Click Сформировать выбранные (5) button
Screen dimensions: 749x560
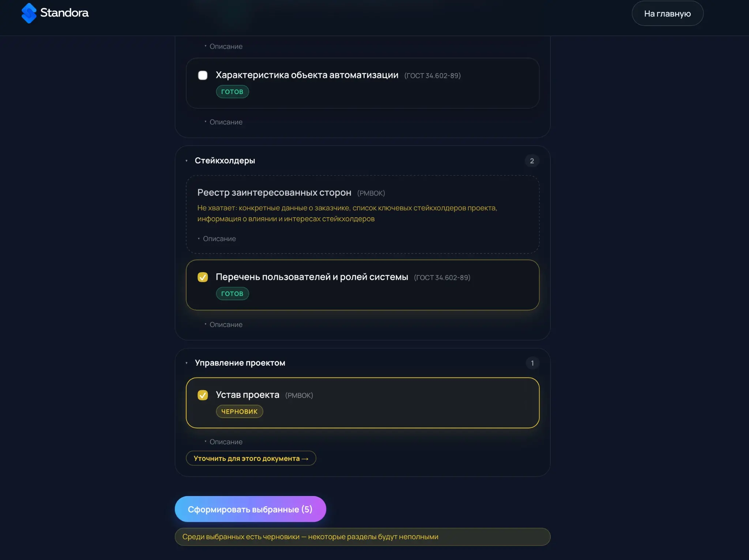[250, 509]
